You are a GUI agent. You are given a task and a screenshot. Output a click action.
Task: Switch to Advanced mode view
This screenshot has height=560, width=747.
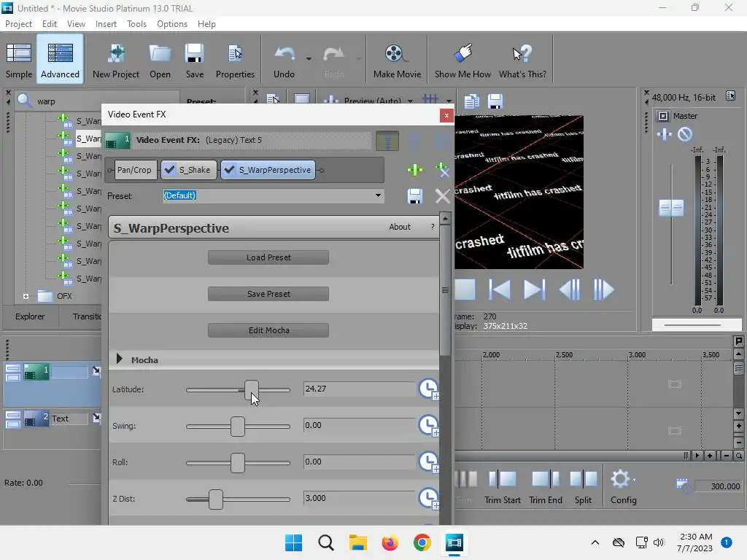point(60,60)
